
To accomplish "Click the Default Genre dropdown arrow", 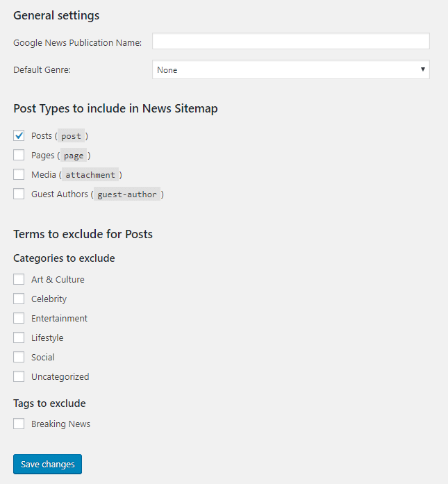I will click(423, 69).
